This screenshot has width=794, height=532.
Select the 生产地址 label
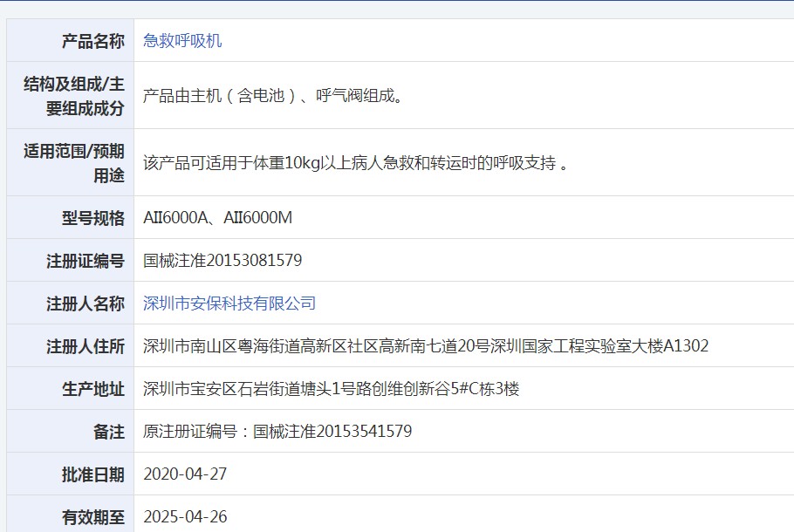pyautogui.click(x=93, y=389)
